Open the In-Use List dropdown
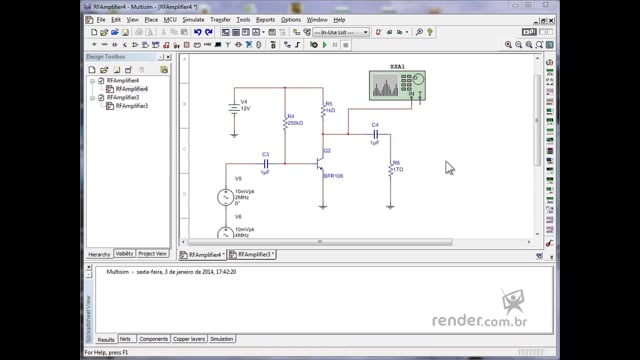Viewport: 640px width, 360px height. click(x=366, y=32)
